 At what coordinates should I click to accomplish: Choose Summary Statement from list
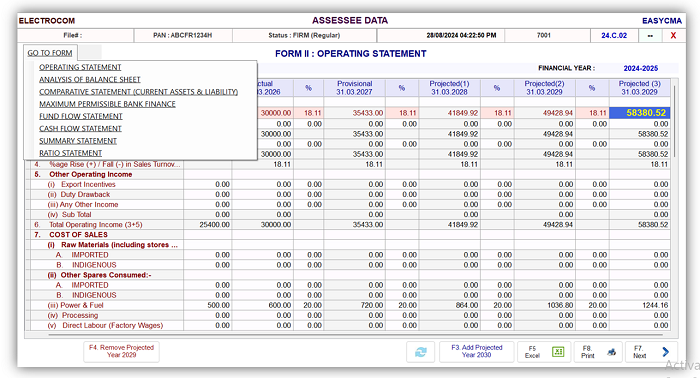coord(78,141)
